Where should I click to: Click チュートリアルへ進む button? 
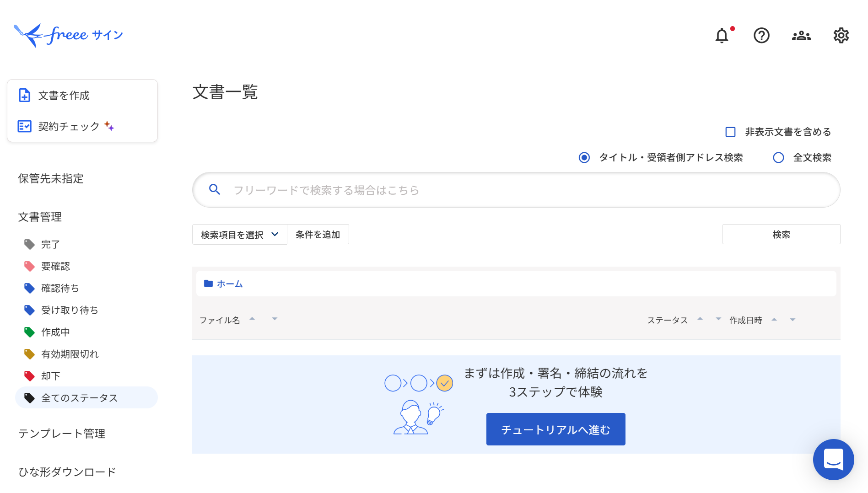[555, 429]
